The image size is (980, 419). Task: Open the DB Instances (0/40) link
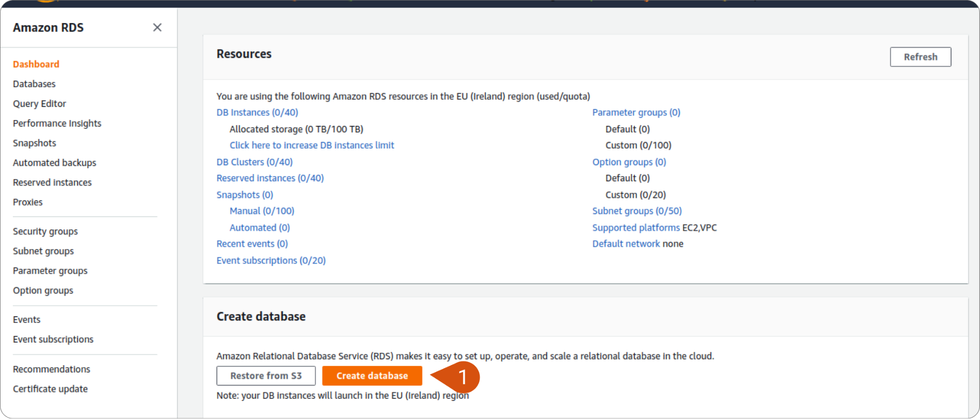(x=257, y=113)
